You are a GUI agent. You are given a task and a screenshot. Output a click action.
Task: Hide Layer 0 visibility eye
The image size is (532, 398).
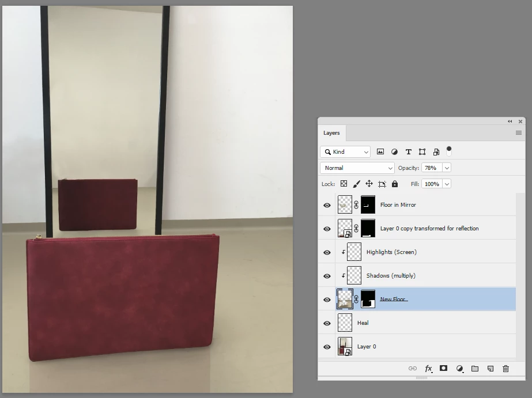pyautogui.click(x=327, y=347)
